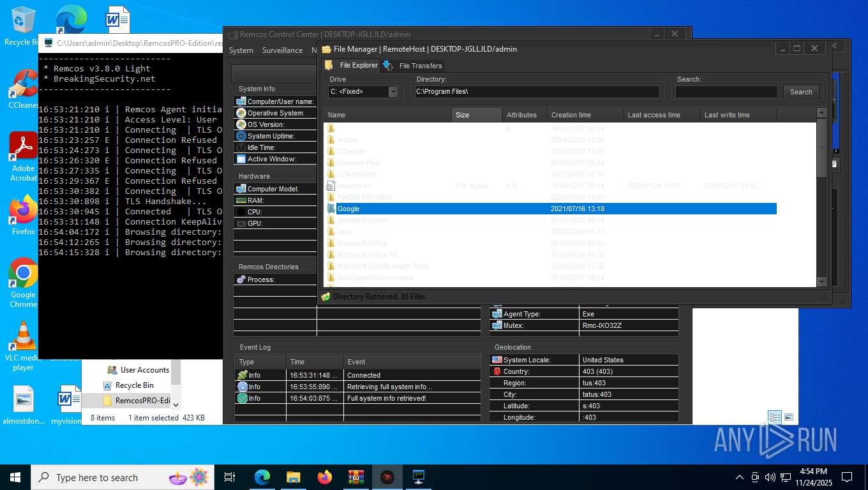Click the Rmc-IXO32Z mutex value
Screen dimensions: 868x490
[602, 325]
